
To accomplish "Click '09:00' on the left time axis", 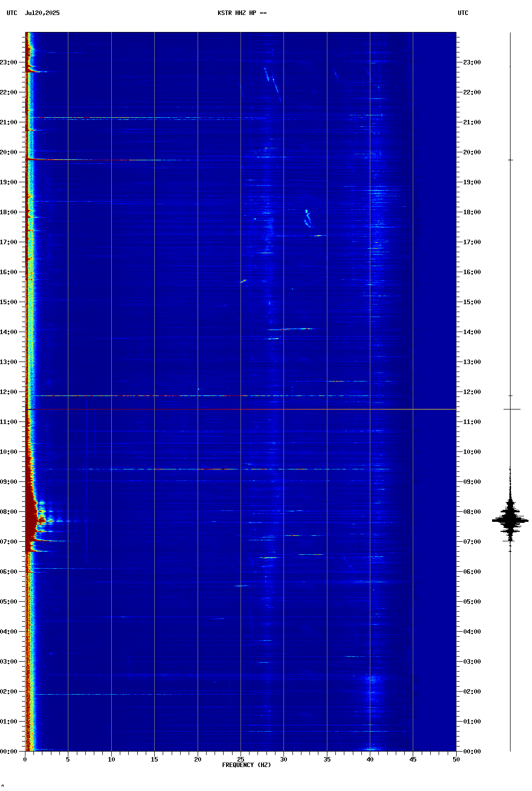I will pyautogui.click(x=8, y=482).
